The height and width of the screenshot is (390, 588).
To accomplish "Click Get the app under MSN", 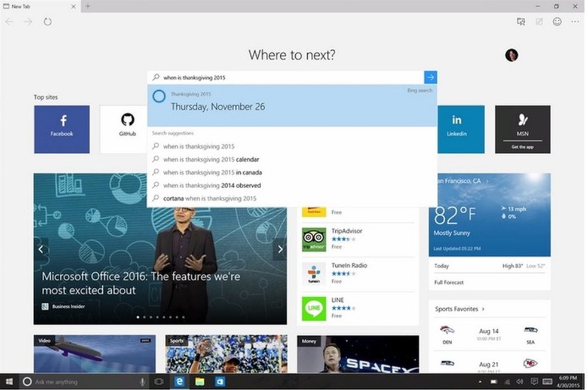I will (522, 146).
